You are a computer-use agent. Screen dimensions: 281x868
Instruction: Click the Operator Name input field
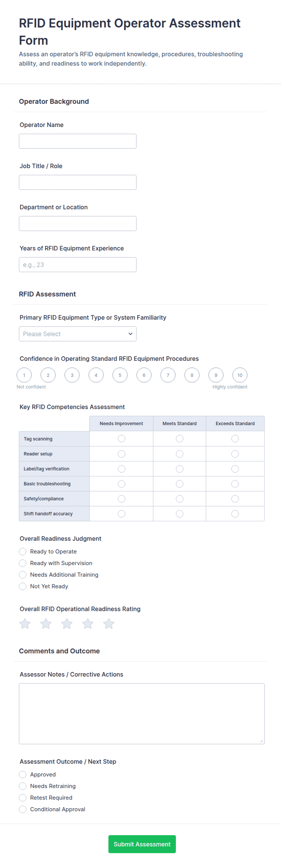coord(78,141)
